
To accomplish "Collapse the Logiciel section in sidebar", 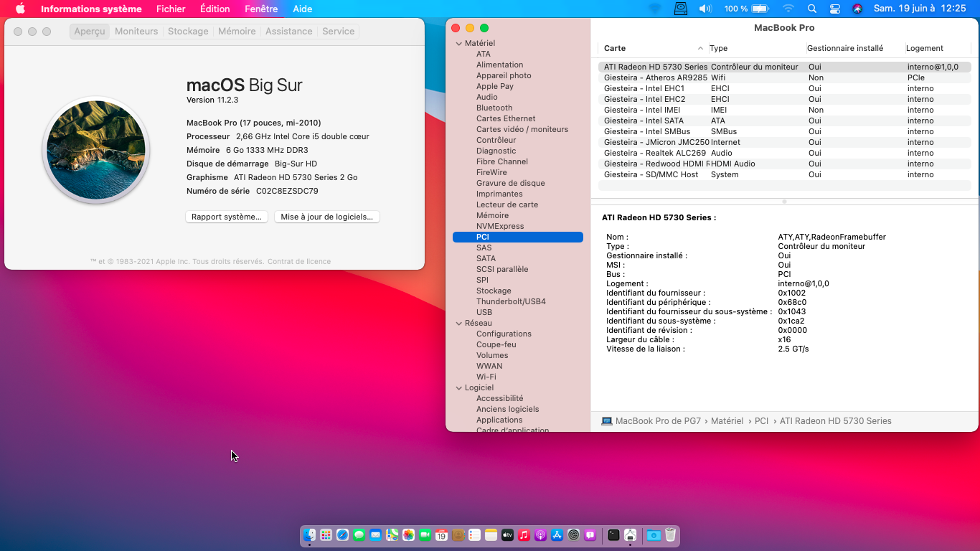I will [x=459, y=388].
